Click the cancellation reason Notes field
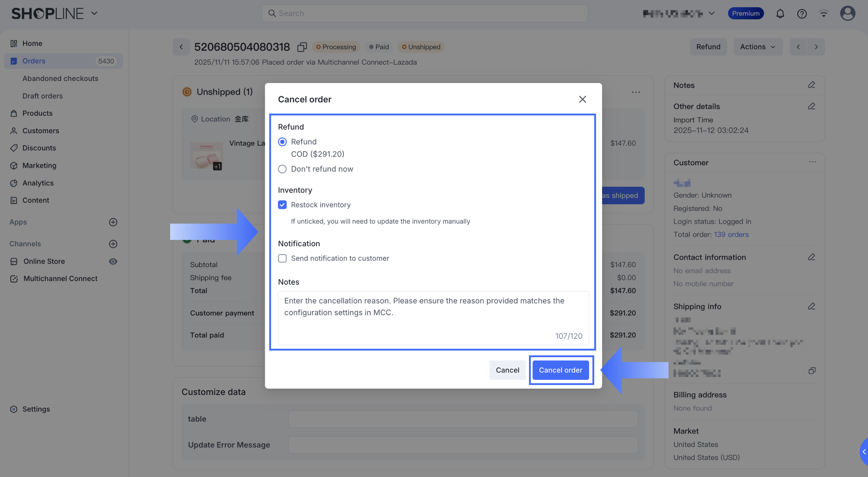This screenshot has height=477, width=868. tap(433, 317)
